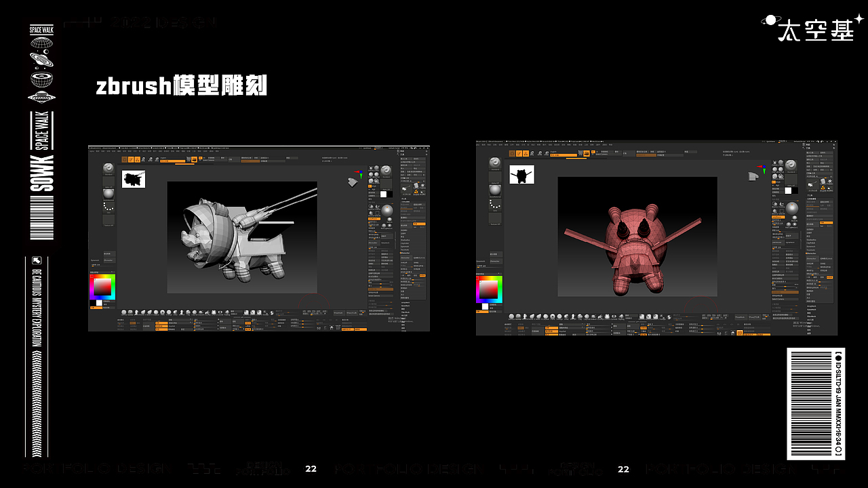This screenshot has height=488, width=868.
Task: Click camera head orientation icon in right ZBrush screenshot
Action: [753, 177]
